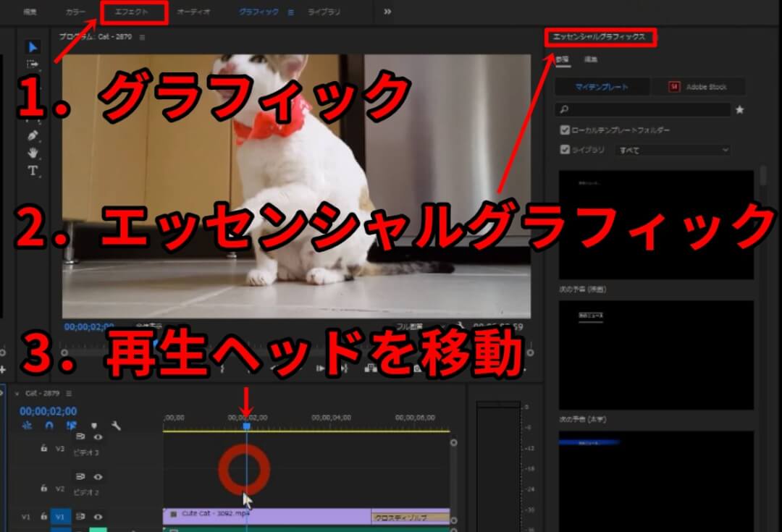Click the エッセンシャルグラフィックス panel title
The height and width of the screenshot is (532, 782).
pos(600,37)
